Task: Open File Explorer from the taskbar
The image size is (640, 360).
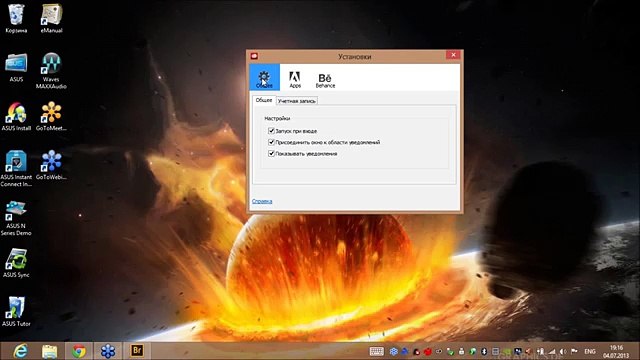Action: point(49,351)
